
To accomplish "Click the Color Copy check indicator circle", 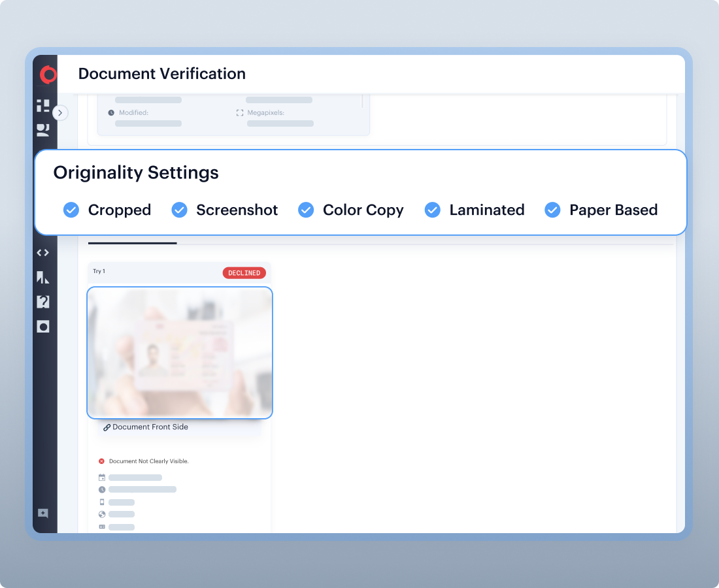I will (305, 210).
